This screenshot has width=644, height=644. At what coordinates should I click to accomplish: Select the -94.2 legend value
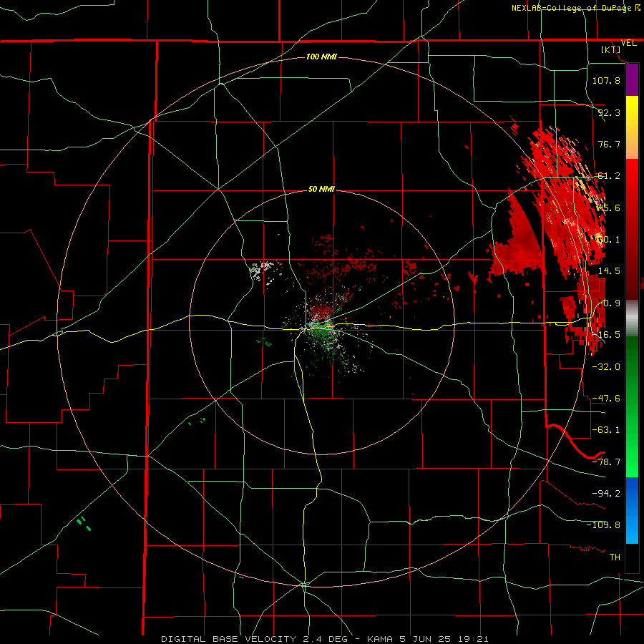(x=606, y=493)
